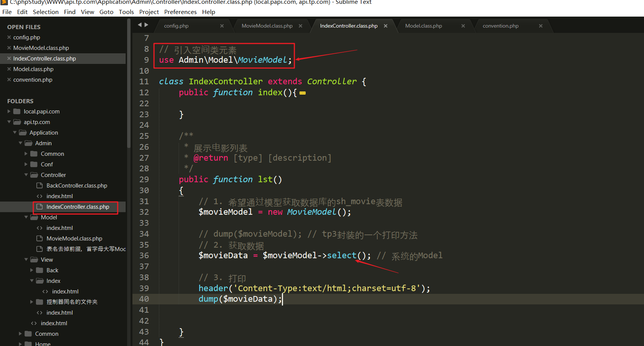
Task: Place cursor at end of dump($movieData) line
Action: pyautogui.click(x=283, y=299)
